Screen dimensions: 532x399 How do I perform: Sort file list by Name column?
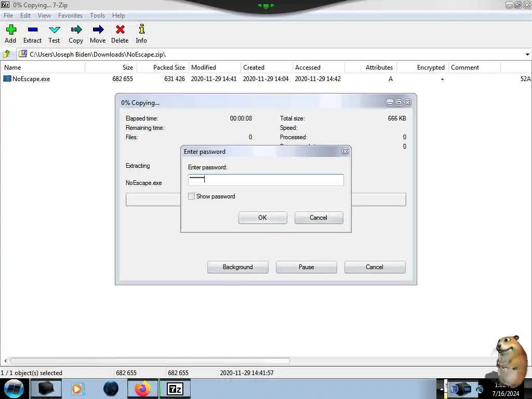(43, 68)
